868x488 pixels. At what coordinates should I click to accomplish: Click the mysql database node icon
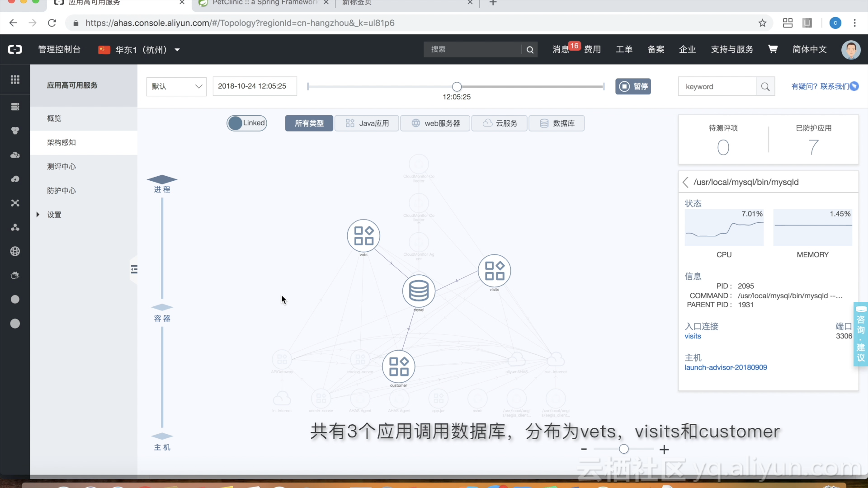click(419, 291)
